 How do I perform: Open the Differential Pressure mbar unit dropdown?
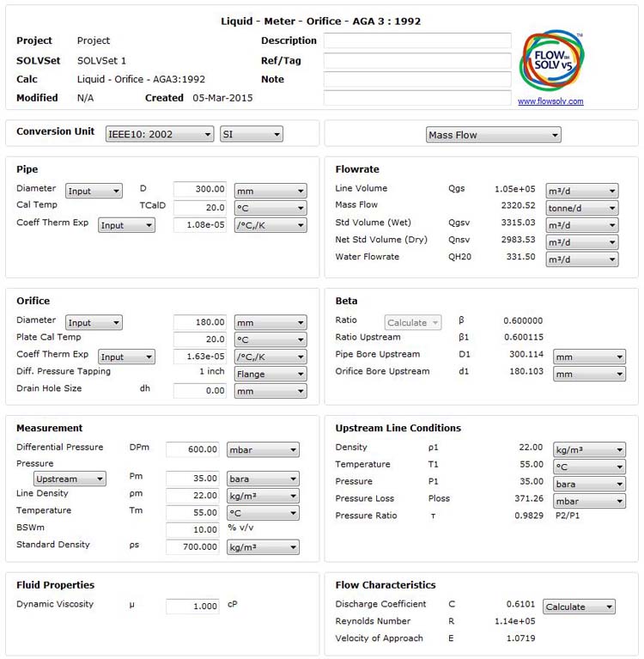pyautogui.click(x=263, y=449)
